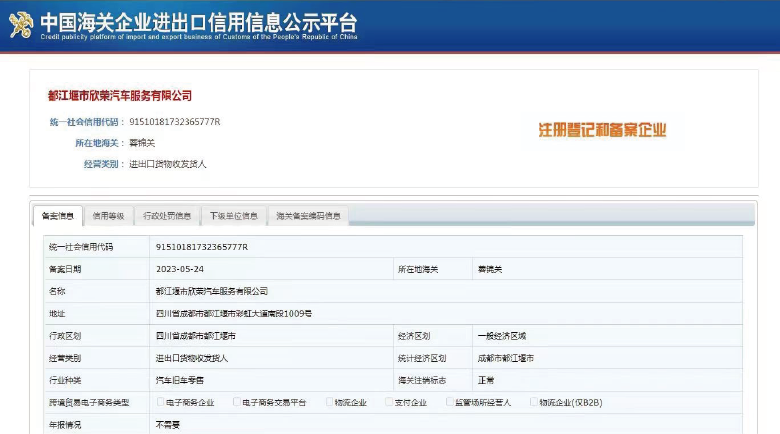This screenshot has width=780, height=434.
Task: Switch to the 海关备案编码信息 tab
Action: coord(308,216)
